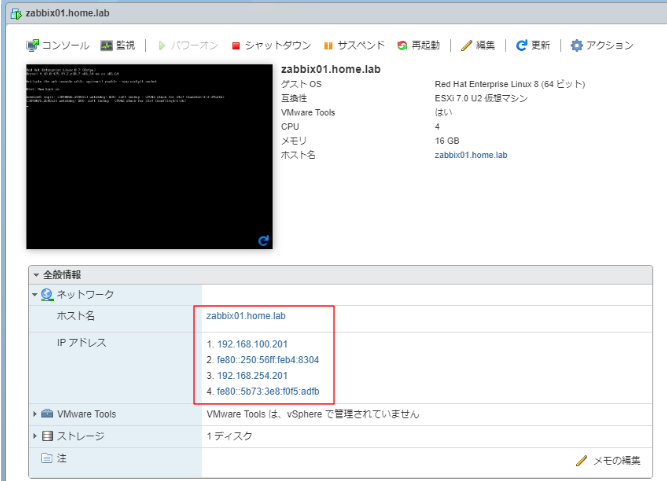Click the VMware Tools row label
Screen dimensions: 667x481
pyautogui.click(x=87, y=414)
